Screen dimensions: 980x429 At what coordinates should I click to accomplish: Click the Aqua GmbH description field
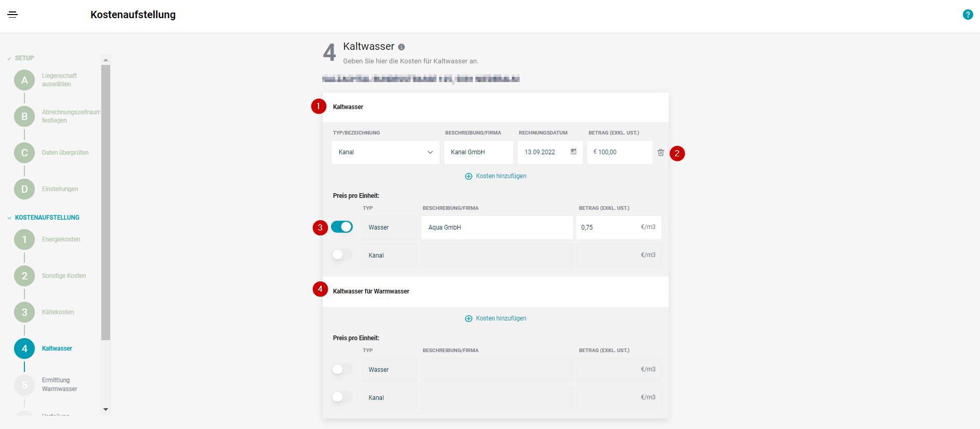tap(497, 227)
